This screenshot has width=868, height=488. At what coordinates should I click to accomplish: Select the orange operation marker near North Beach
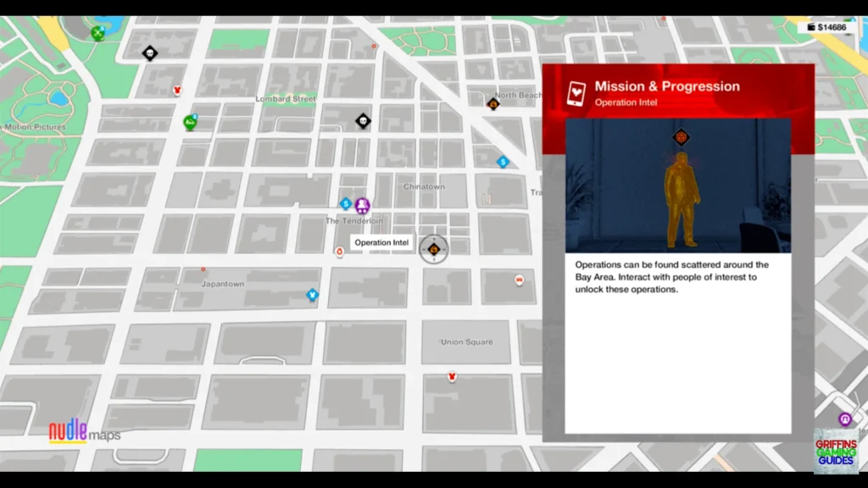pos(494,103)
